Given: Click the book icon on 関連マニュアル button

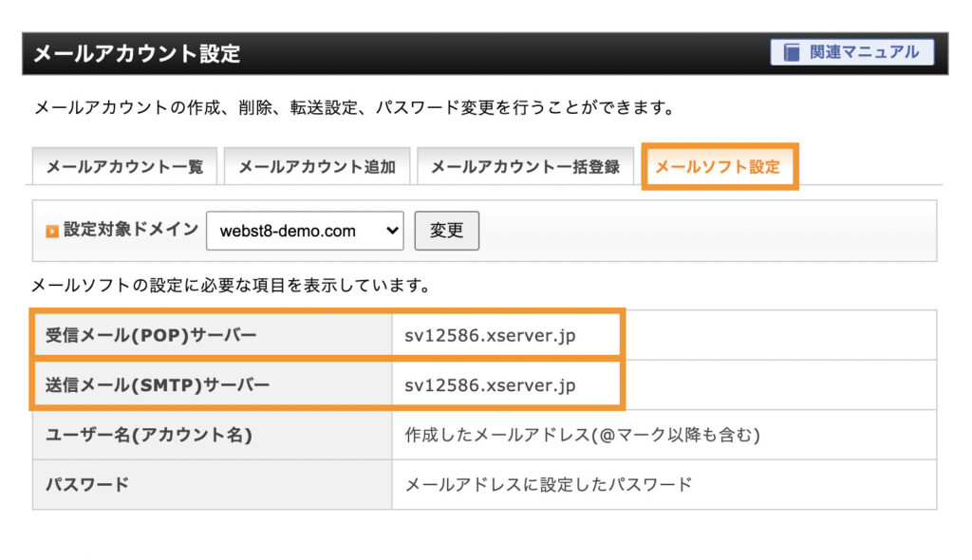Looking at the screenshot, I should click(x=791, y=52).
